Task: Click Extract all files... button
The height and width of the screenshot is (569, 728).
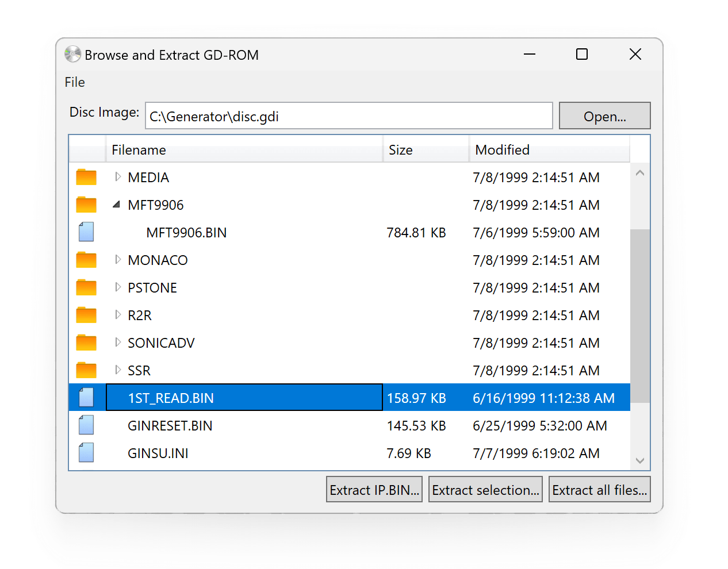Action: point(599,490)
